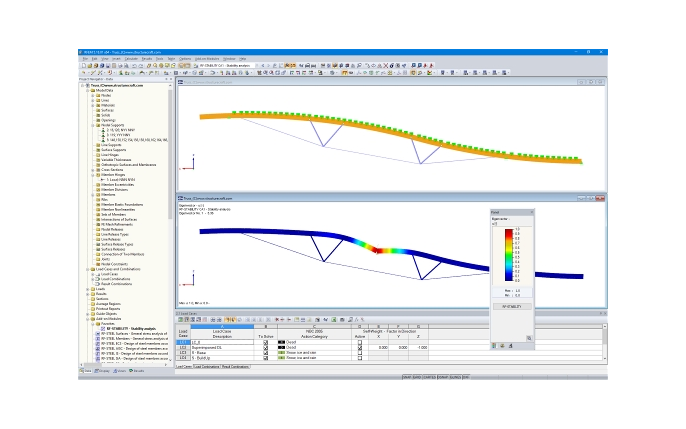
Task: Select Sets of Members tree item
Action: point(113,214)
